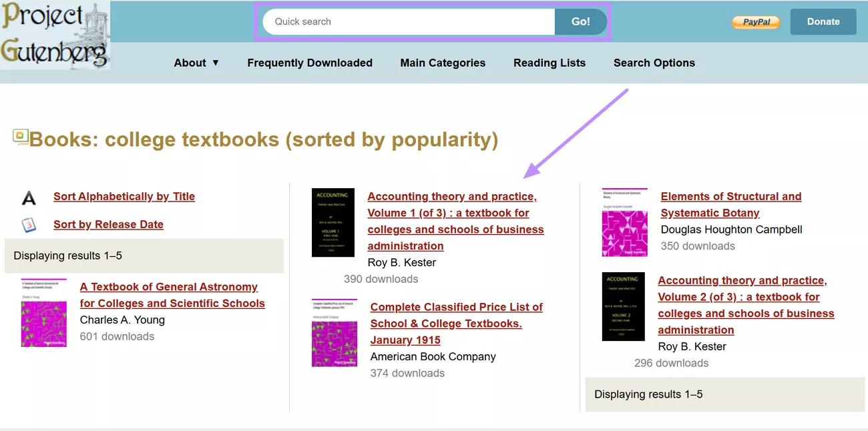The width and height of the screenshot is (868, 431).
Task: Open the Frequently Downloaded page
Action: click(309, 63)
